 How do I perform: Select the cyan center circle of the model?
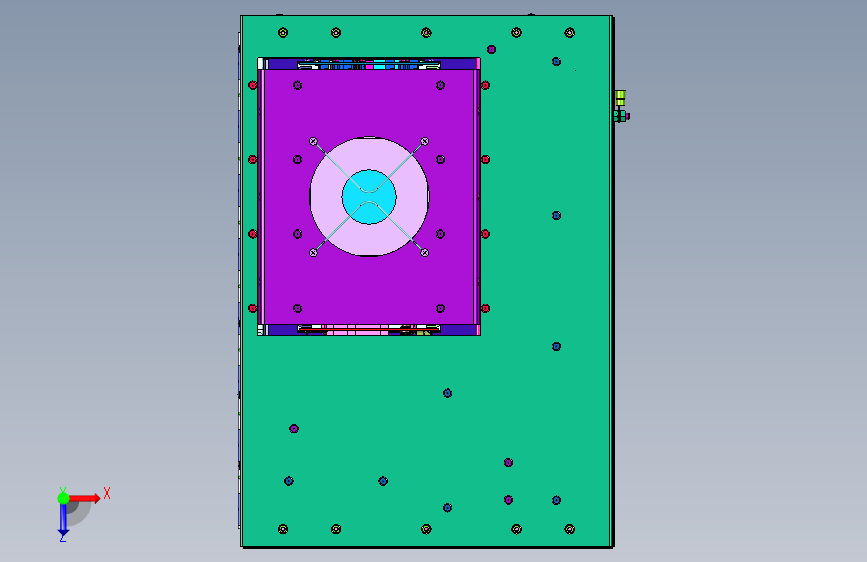point(369,197)
